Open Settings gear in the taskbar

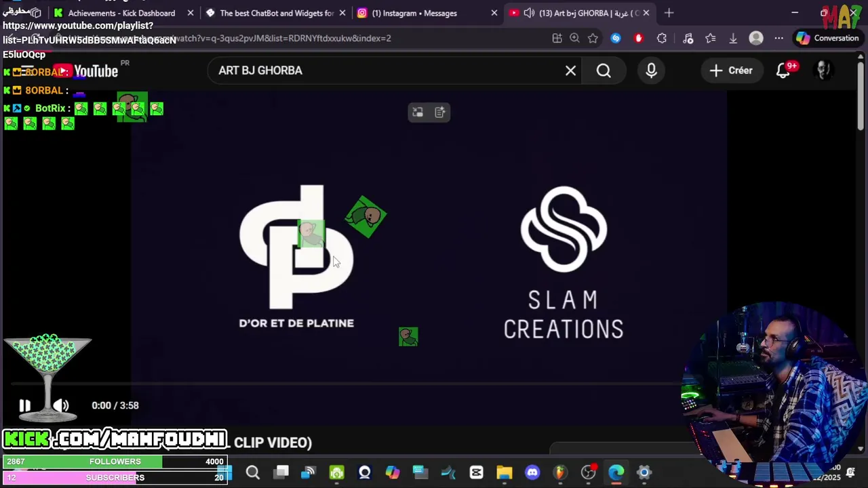pos(644,472)
